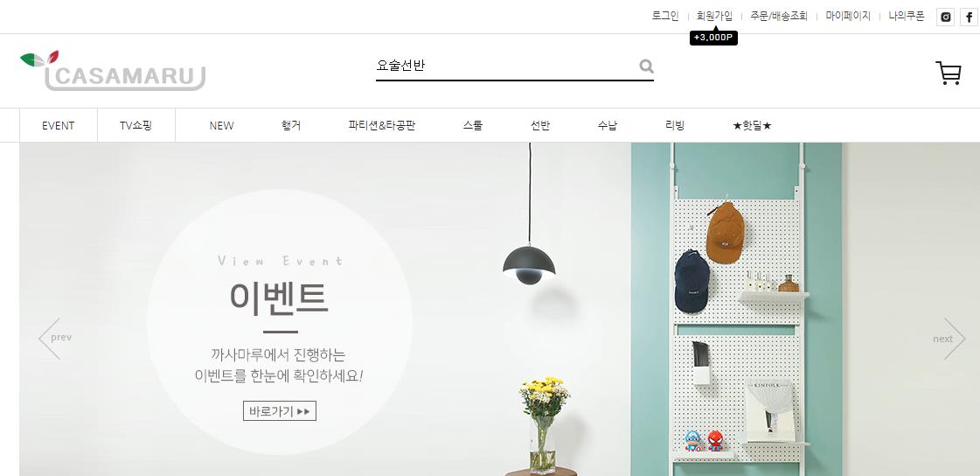Open the Facebook icon link
The width and height of the screenshot is (980, 476).
tap(970, 17)
